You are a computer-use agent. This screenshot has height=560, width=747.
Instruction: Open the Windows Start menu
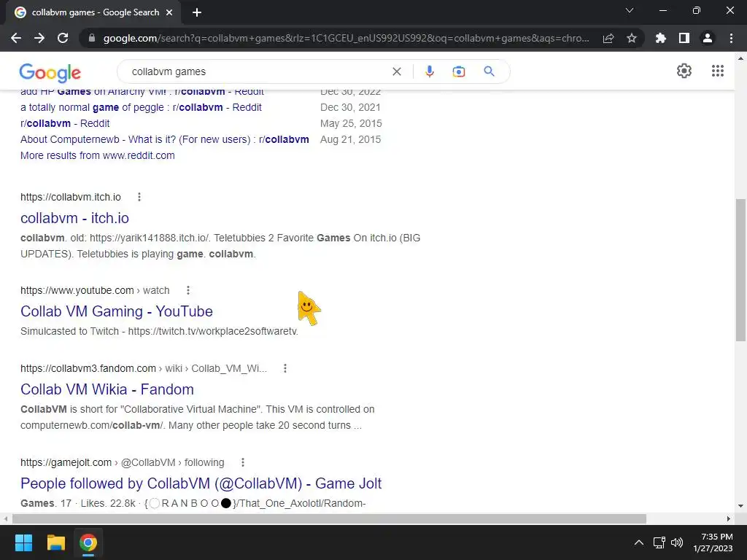[x=23, y=542]
